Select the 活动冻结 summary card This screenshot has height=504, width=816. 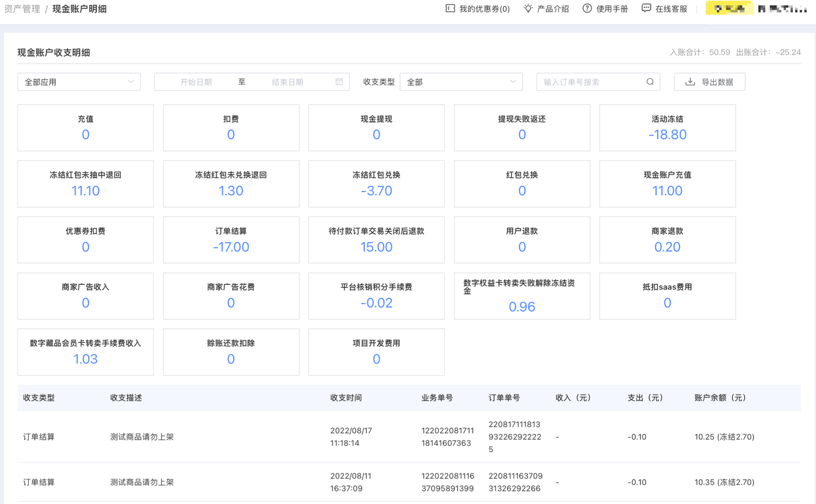667,127
